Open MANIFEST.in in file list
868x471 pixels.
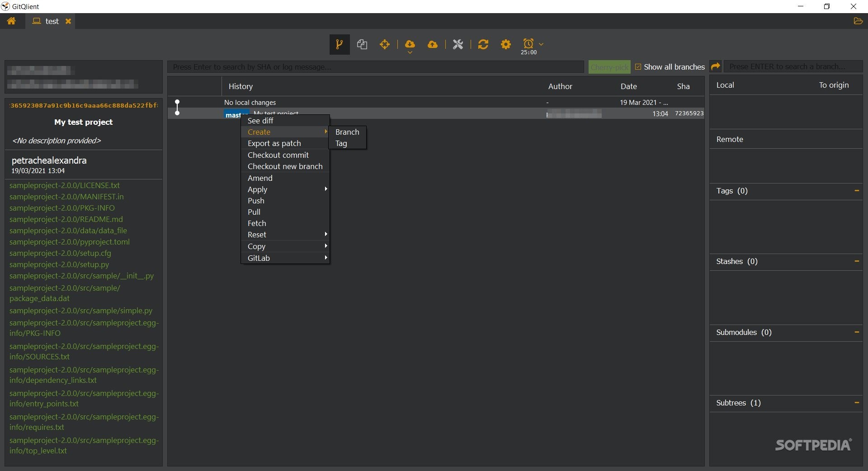tap(66, 197)
